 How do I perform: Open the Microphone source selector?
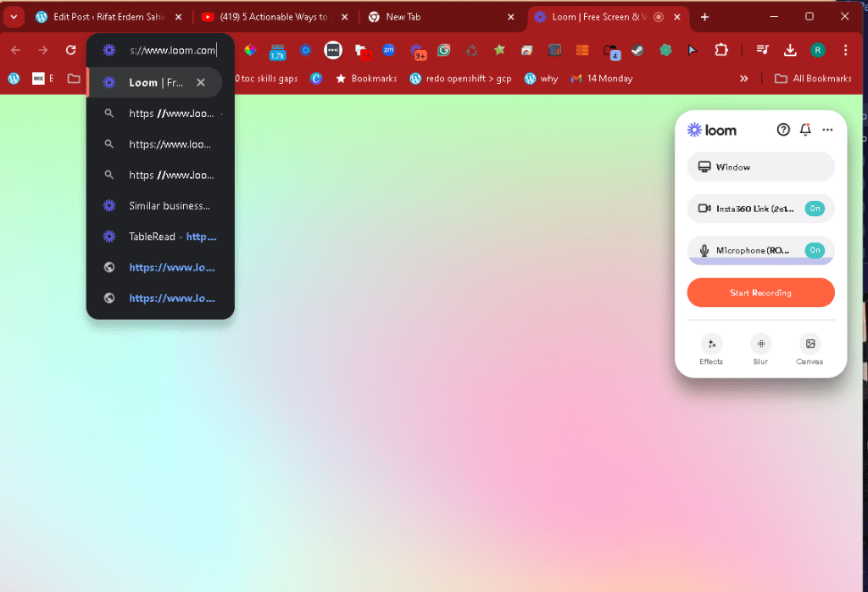760,250
